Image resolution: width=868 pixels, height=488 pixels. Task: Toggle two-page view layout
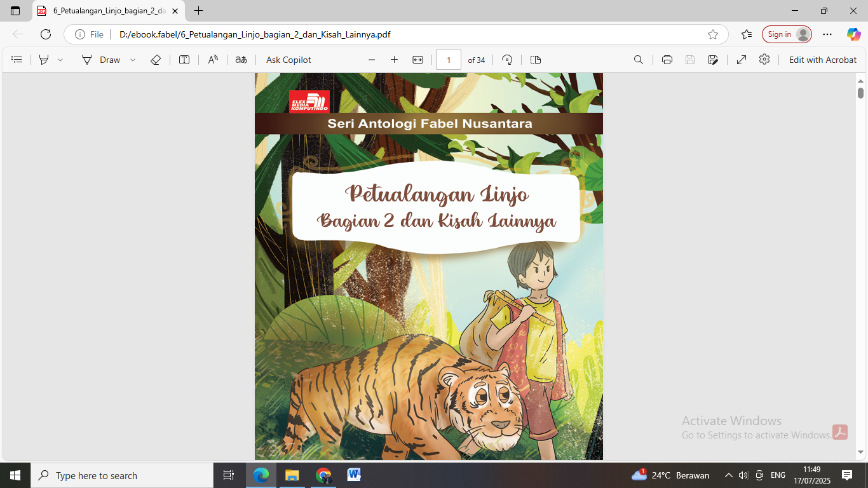[x=535, y=59]
